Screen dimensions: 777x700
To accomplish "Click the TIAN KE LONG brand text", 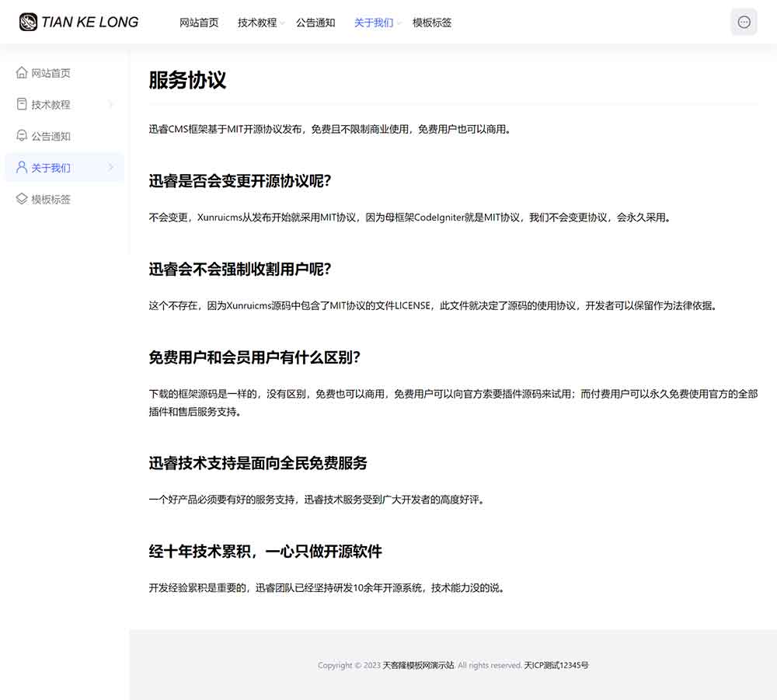I will pyautogui.click(x=89, y=23).
